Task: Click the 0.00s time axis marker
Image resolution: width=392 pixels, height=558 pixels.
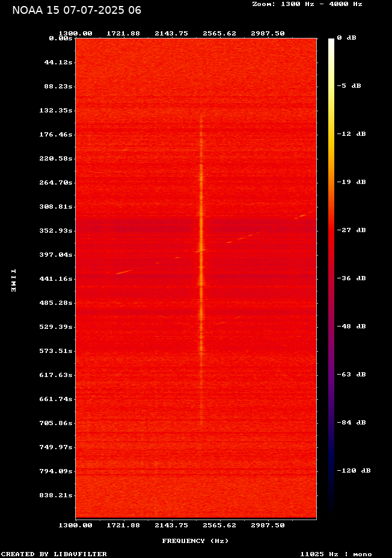Action: click(61, 38)
